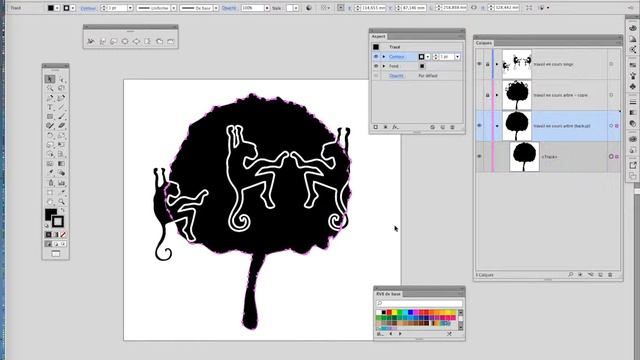Open fill color dropdown in control bar
Image resolution: width=640 pixels, height=360 pixels.
[57, 8]
